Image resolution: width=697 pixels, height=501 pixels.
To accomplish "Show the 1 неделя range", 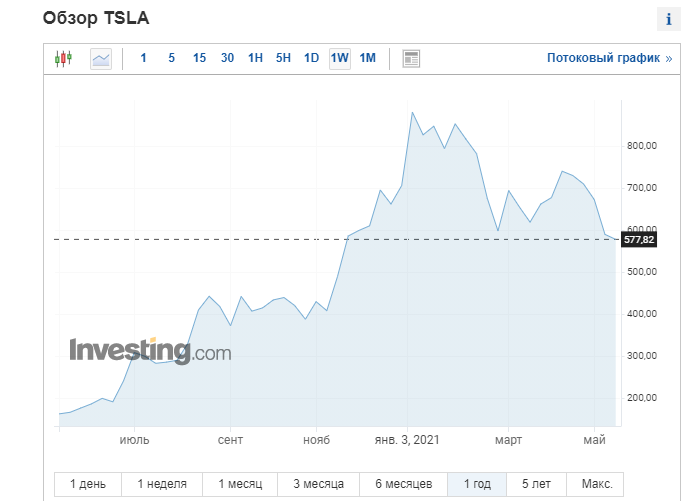I will (162, 484).
